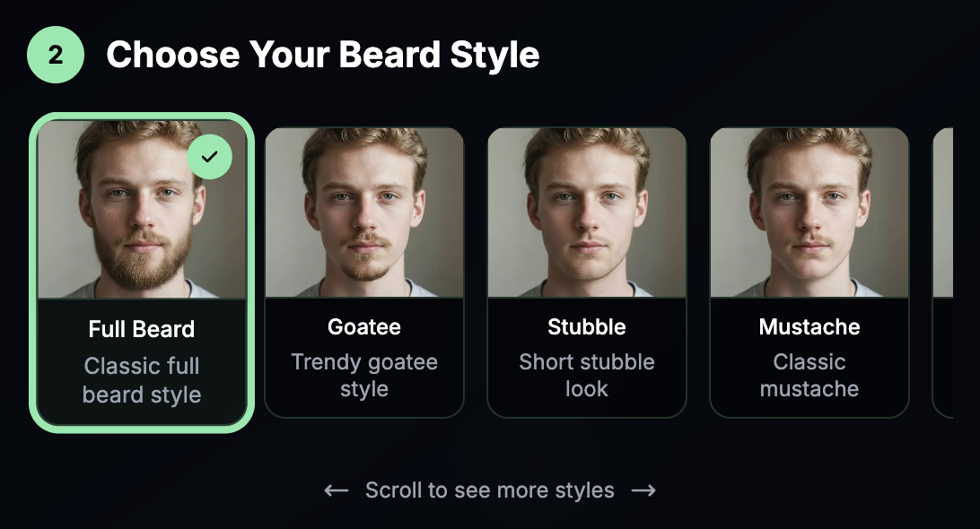980x529 pixels.
Task: Click the checkmark icon on Full Beard card
Action: 209,156
